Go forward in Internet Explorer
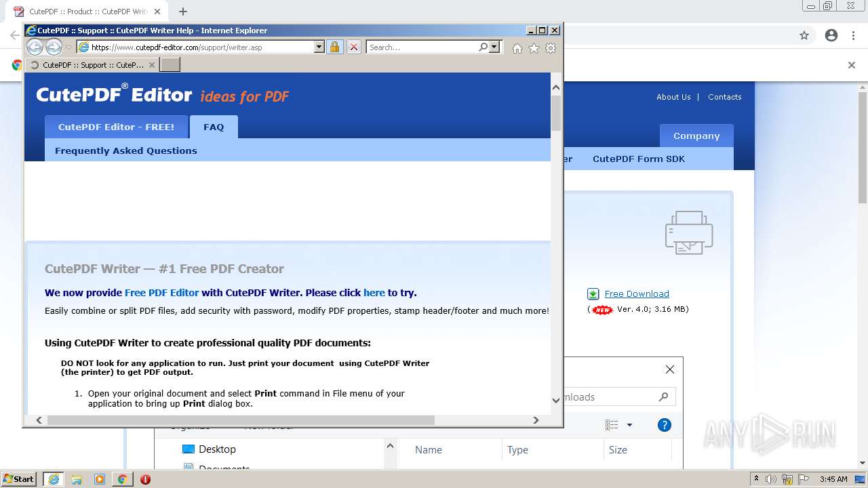 click(x=54, y=47)
